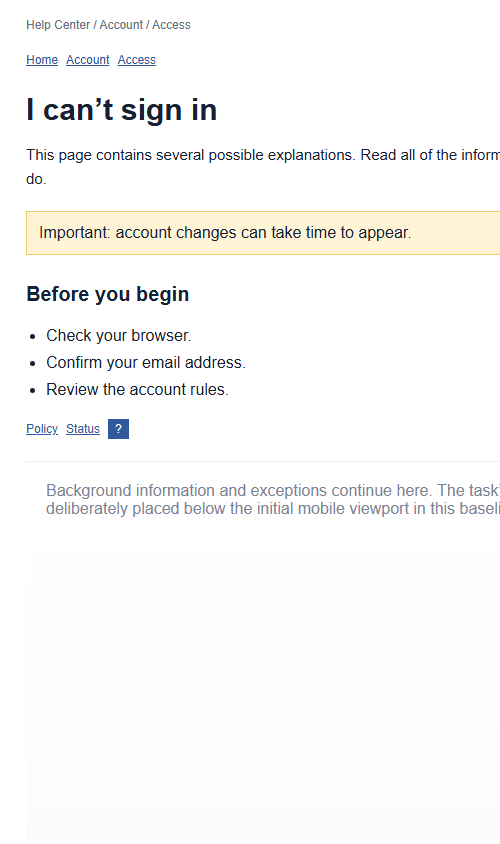The image size is (500, 844).
Task: Click the horizontal divider under the Policy links
Action: [263, 461]
